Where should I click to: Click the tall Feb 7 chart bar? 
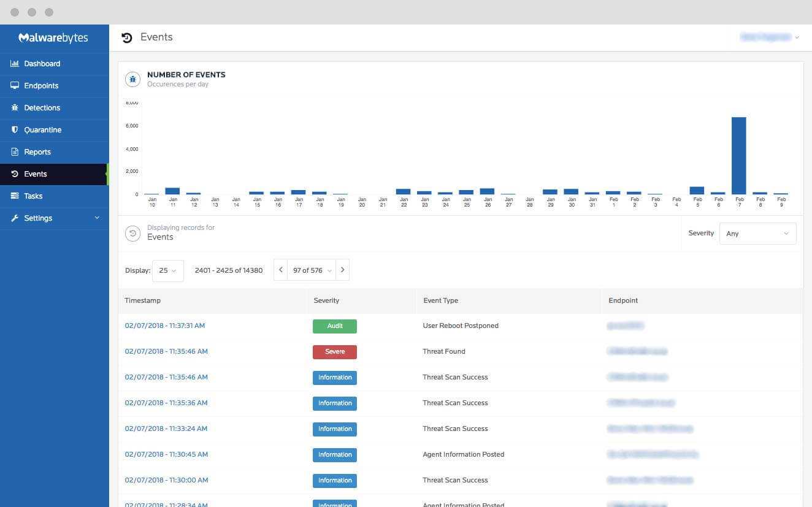pyautogui.click(x=739, y=156)
